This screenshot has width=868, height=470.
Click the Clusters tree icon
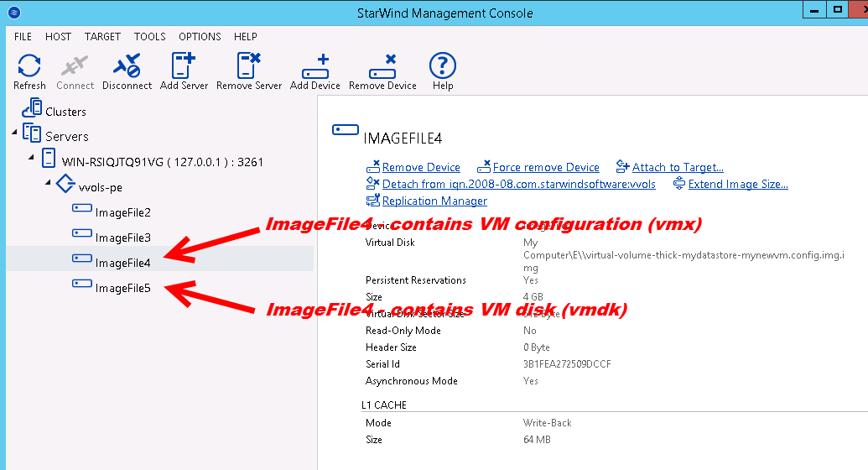pos(32,107)
